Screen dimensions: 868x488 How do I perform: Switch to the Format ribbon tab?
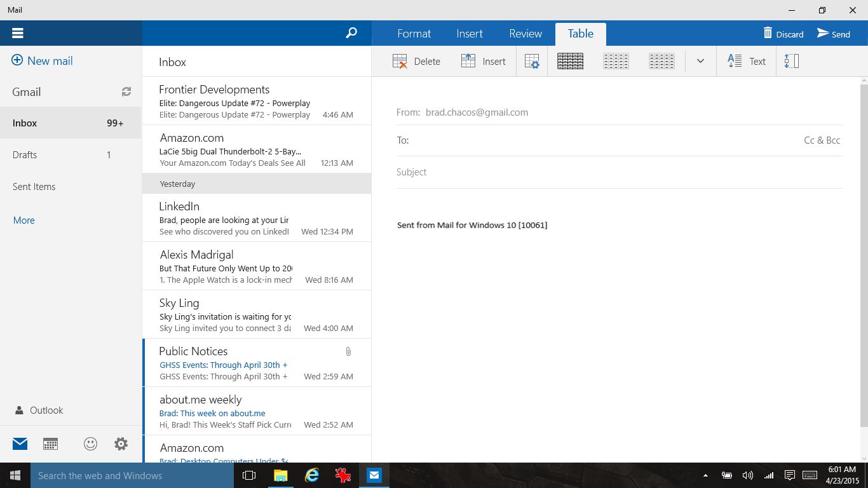414,33
